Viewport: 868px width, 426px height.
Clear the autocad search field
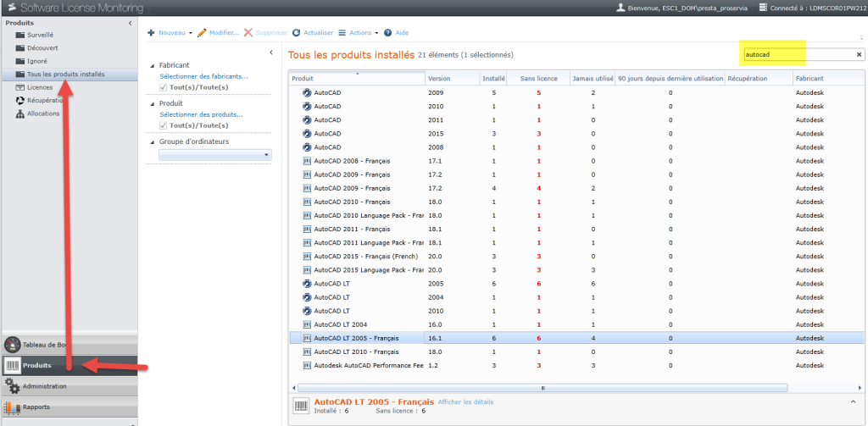[x=859, y=54]
